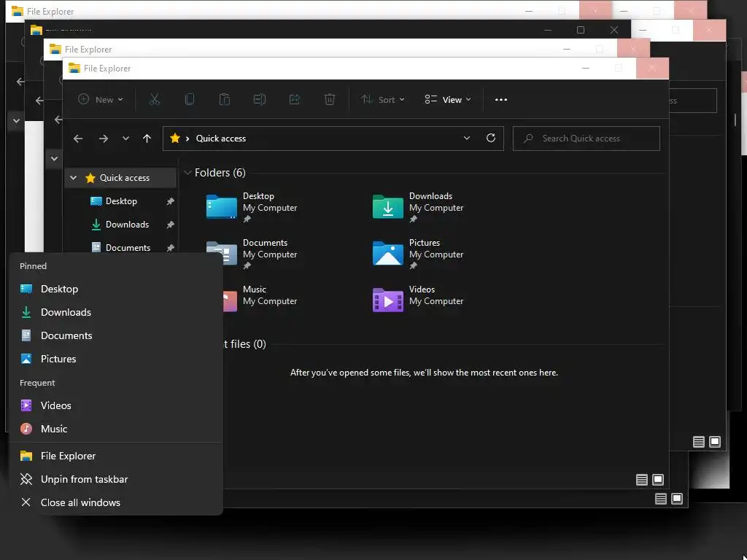Click the pin icon beside Desktop in navigation pane
This screenshot has width=747, height=560.
click(170, 201)
